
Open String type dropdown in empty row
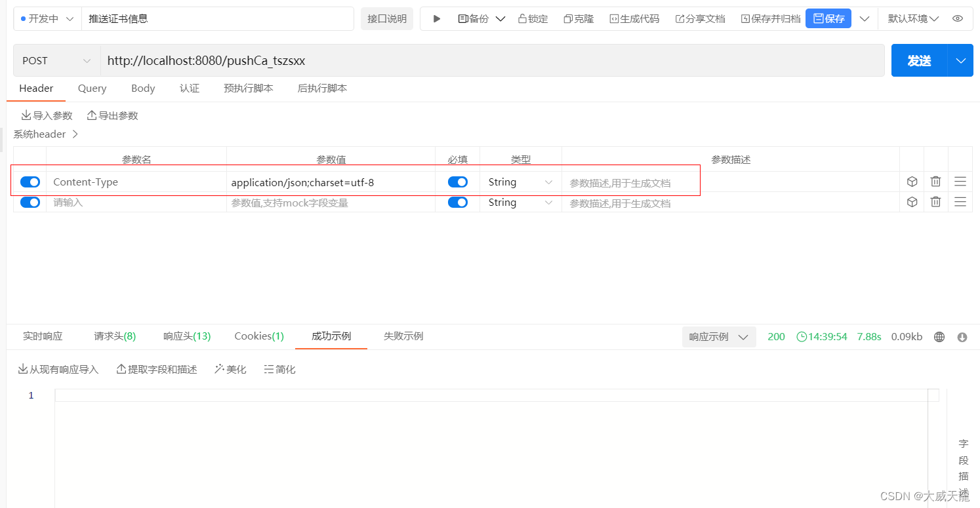(x=521, y=203)
